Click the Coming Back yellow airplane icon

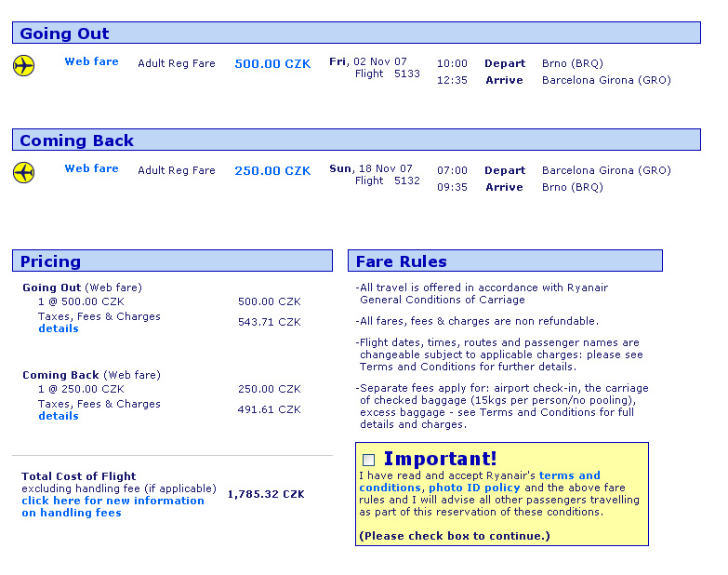(24, 173)
